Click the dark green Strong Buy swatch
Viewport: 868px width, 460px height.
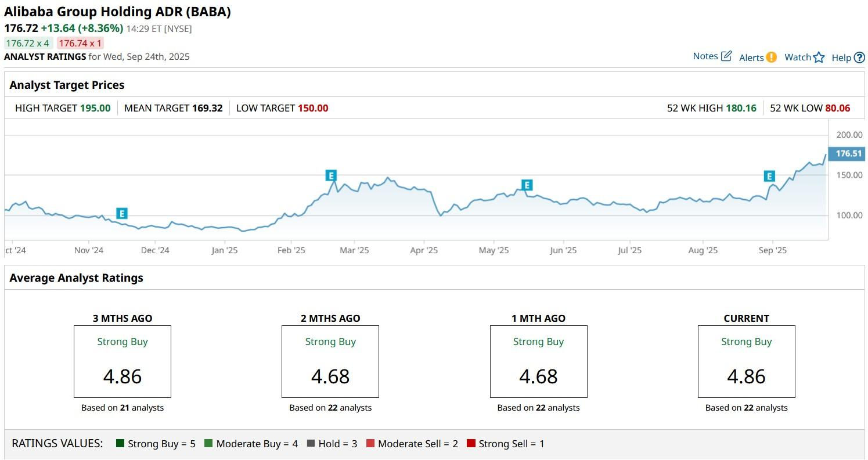coord(120,444)
